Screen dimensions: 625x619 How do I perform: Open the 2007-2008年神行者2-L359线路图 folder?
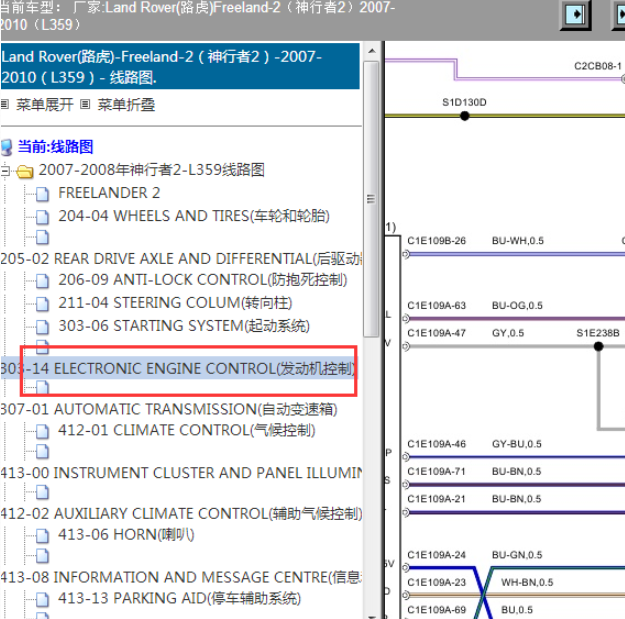pos(151,170)
